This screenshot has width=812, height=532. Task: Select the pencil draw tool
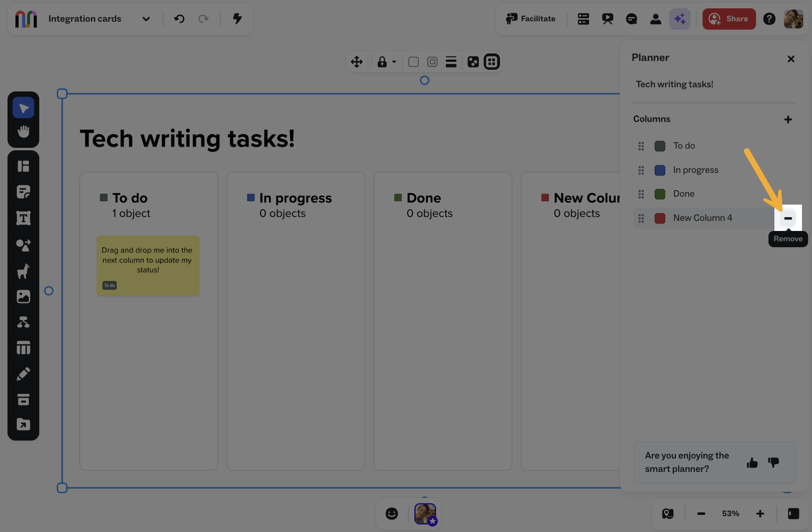coord(23,374)
